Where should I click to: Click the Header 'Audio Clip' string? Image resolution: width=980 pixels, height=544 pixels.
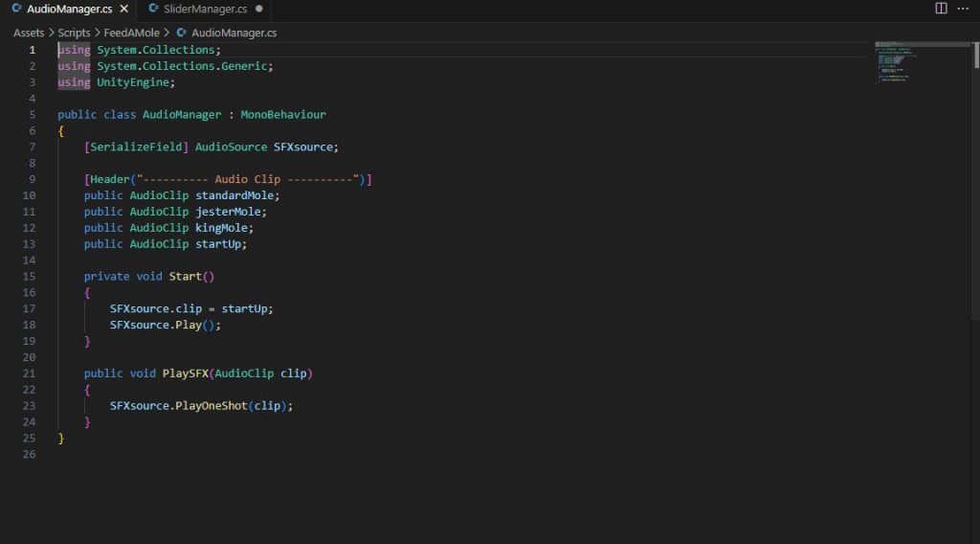click(x=248, y=179)
